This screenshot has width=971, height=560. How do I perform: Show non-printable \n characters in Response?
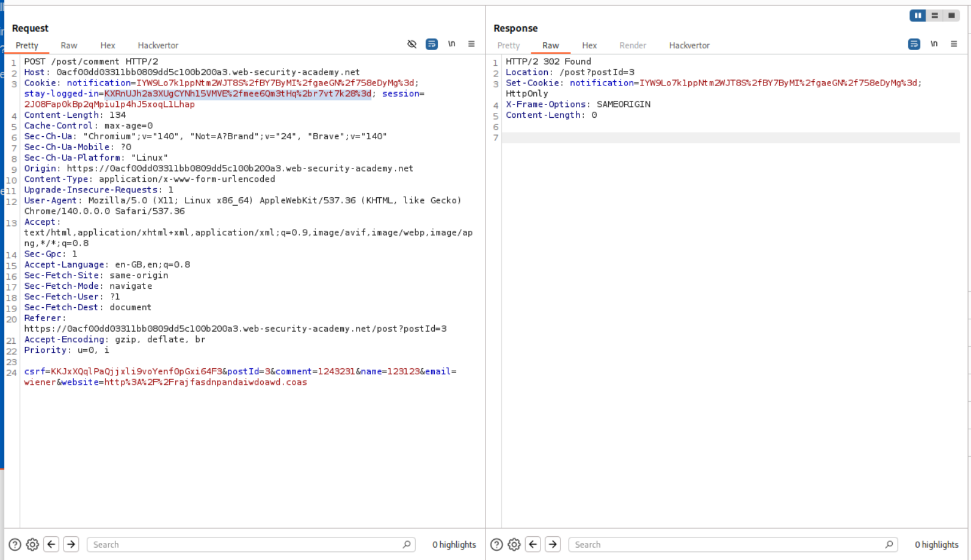pyautogui.click(x=934, y=44)
